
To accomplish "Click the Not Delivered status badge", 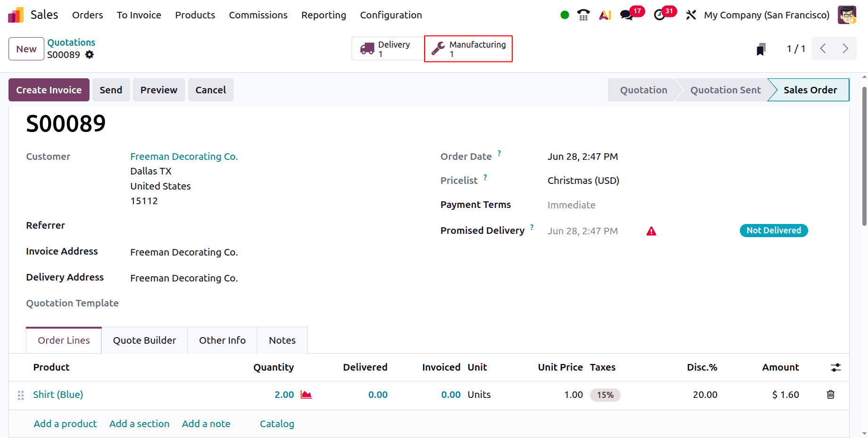I will point(774,231).
